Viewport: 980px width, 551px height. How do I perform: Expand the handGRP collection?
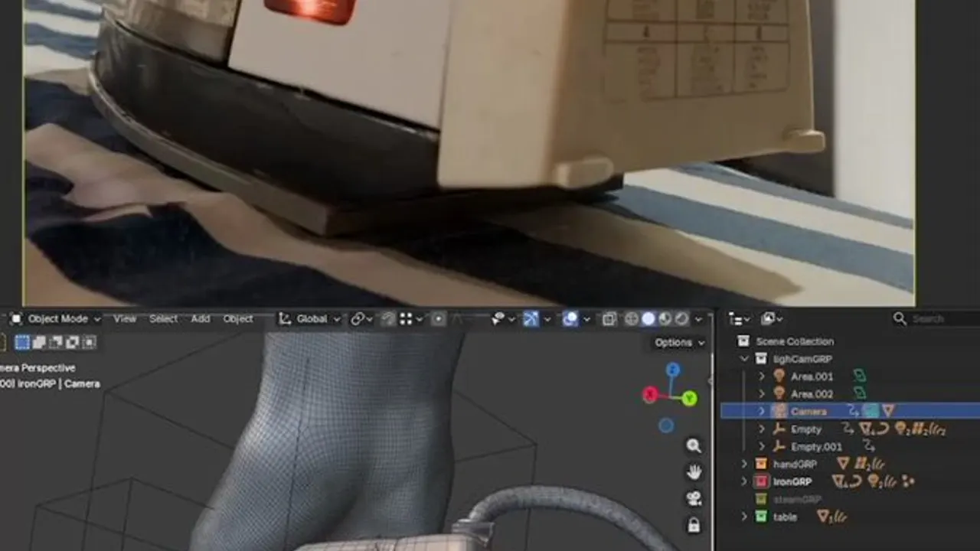point(744,465)
